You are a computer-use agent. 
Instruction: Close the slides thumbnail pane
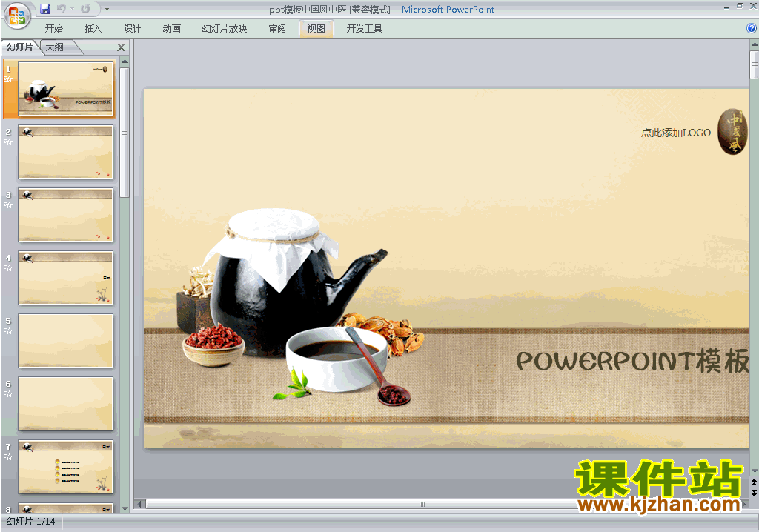coord(121,47)
